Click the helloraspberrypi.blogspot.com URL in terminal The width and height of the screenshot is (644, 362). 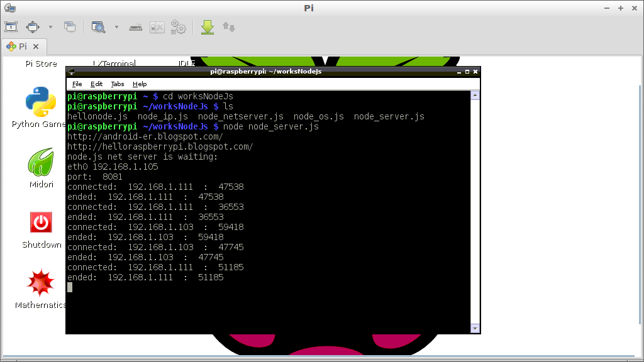pyautogui.click(x=160, y=146)
